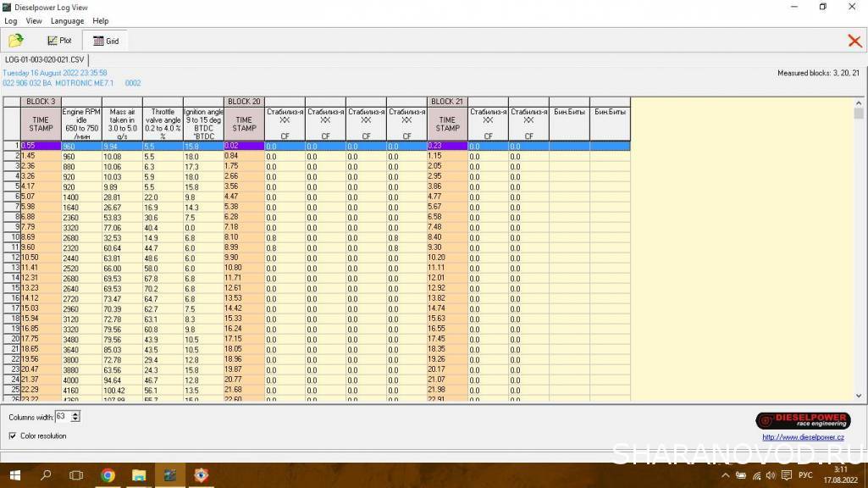Click the Dieselpower logo image
This screenshot has width=868, height=488.
(802, 421)
